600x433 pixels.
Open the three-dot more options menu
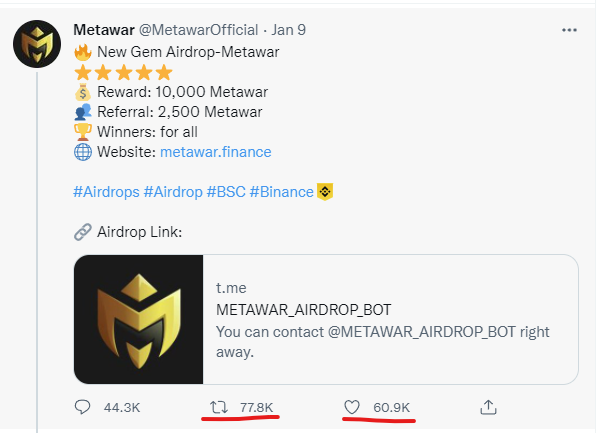[x=569, y=30]
